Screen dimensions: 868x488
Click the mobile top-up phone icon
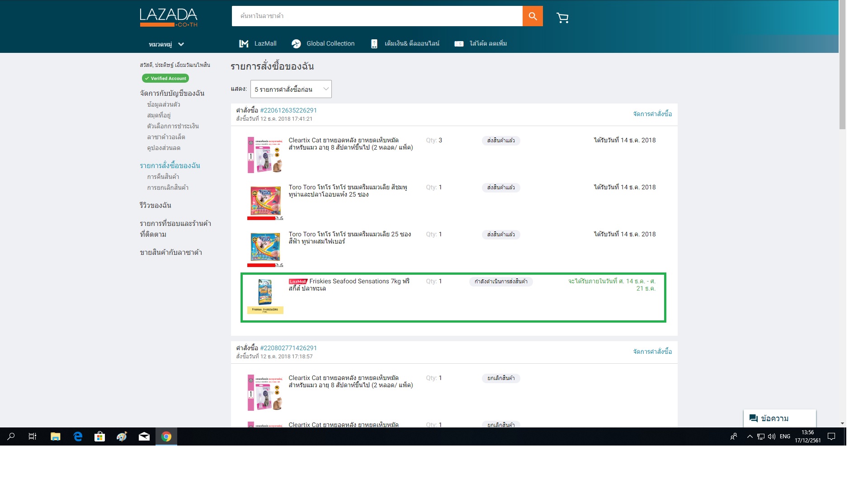(x=374, y=44)
